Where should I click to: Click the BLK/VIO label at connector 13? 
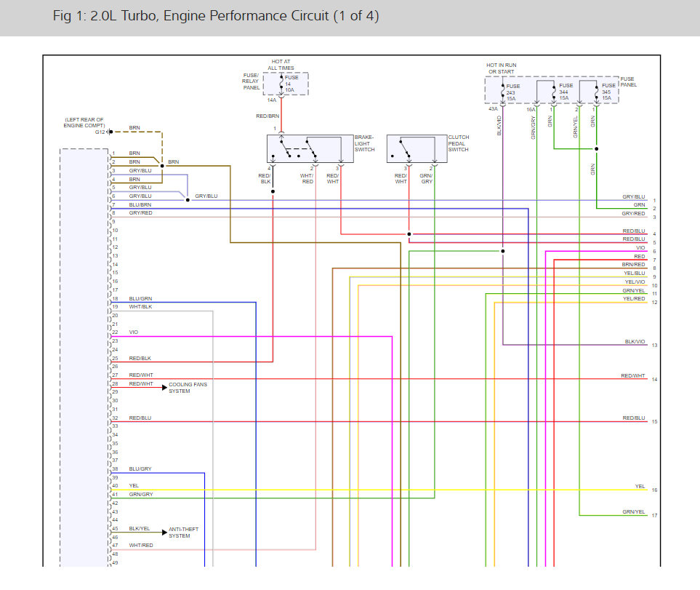(635, 342)
